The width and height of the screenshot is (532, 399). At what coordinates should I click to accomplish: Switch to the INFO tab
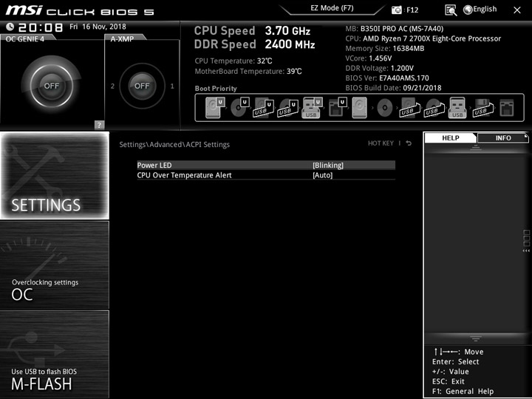pos(503,137)
